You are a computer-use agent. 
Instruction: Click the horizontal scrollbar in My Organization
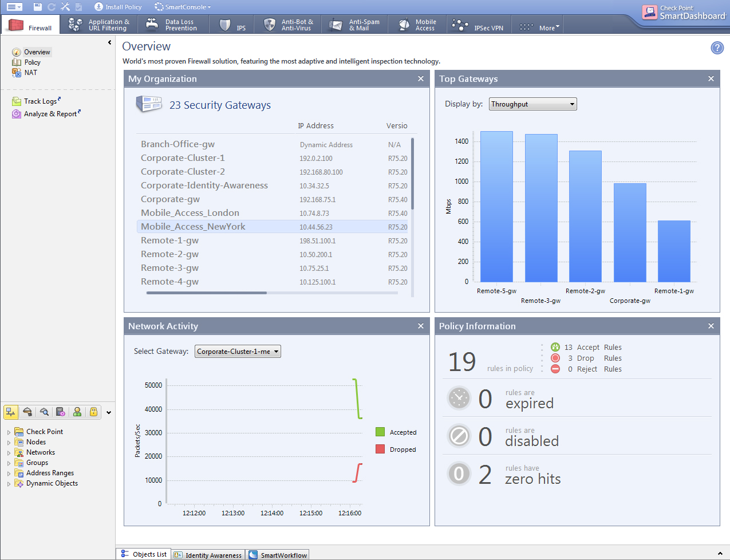tap(206, 293)
